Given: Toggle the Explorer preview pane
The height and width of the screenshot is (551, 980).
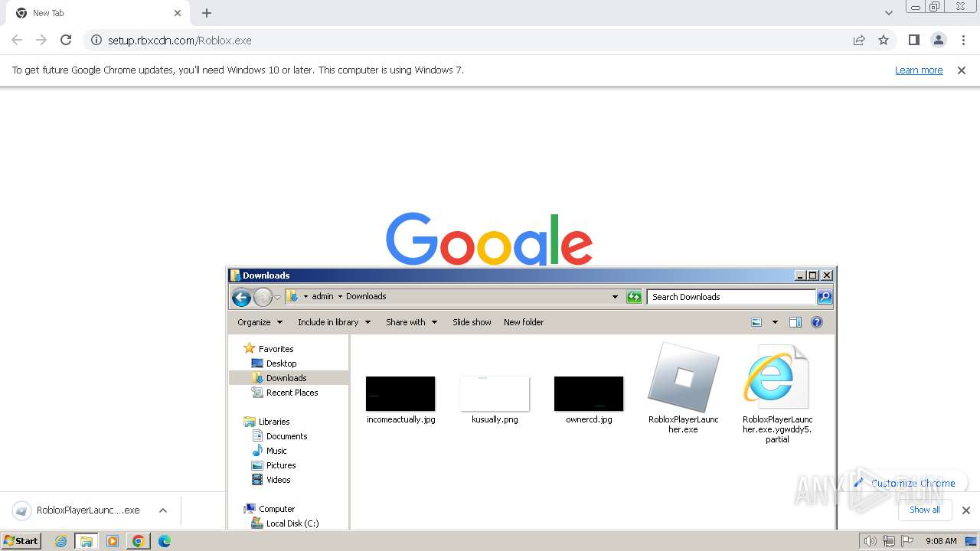Looking at the screenshot, I should [x=795, y=322].
